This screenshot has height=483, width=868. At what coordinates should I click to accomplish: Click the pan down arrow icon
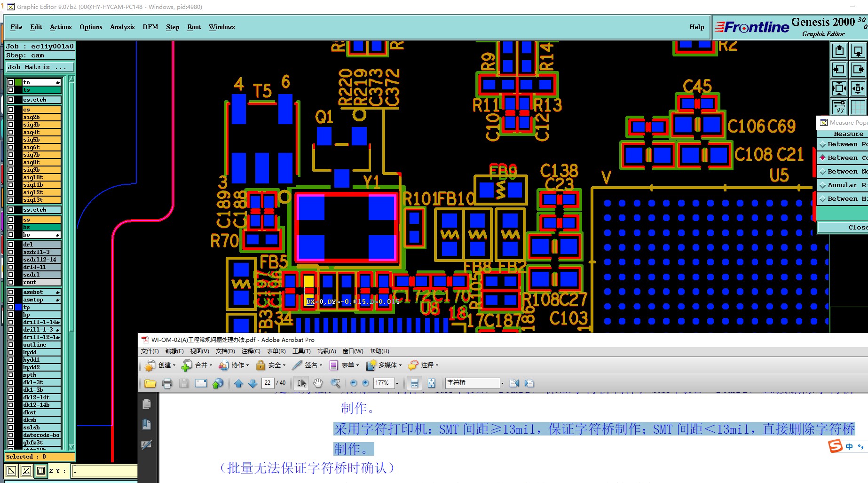(x=858, y=50)
